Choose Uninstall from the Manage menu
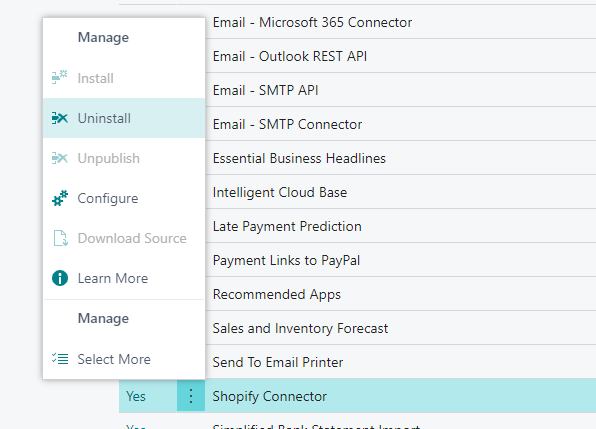The width and height of the screenshot is (596, 429). coord(124,118)
